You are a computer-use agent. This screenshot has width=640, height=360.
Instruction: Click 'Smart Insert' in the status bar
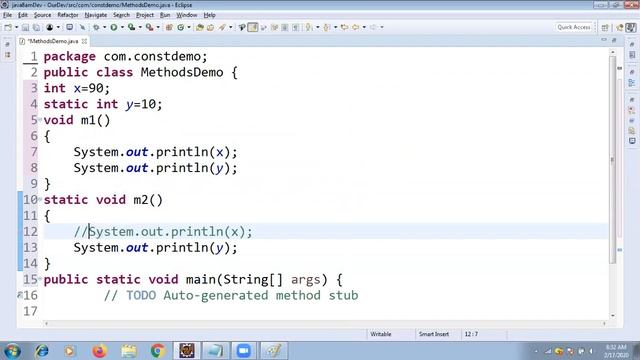[433, 334]
